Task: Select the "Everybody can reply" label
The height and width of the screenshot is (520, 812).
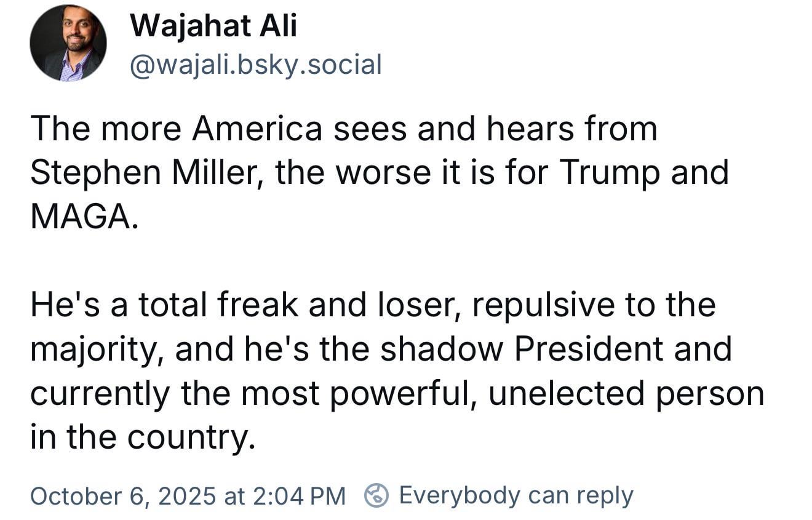Action: (516, 495)
